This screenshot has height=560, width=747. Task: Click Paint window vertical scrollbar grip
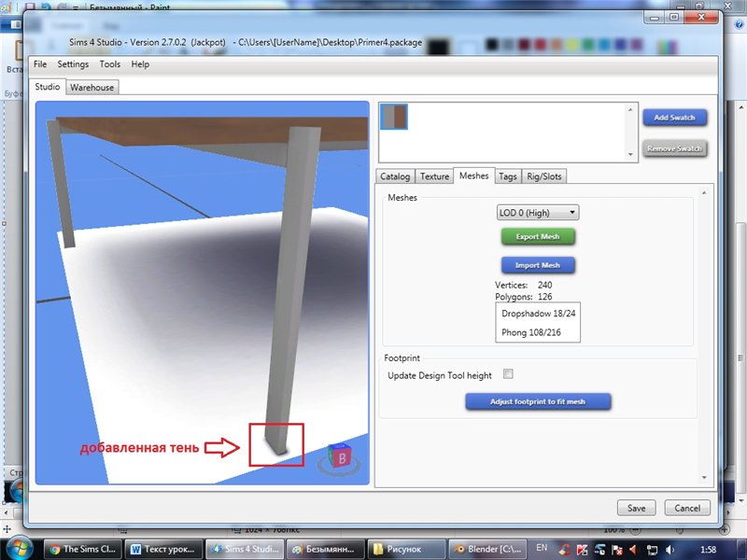coord(740,358)
